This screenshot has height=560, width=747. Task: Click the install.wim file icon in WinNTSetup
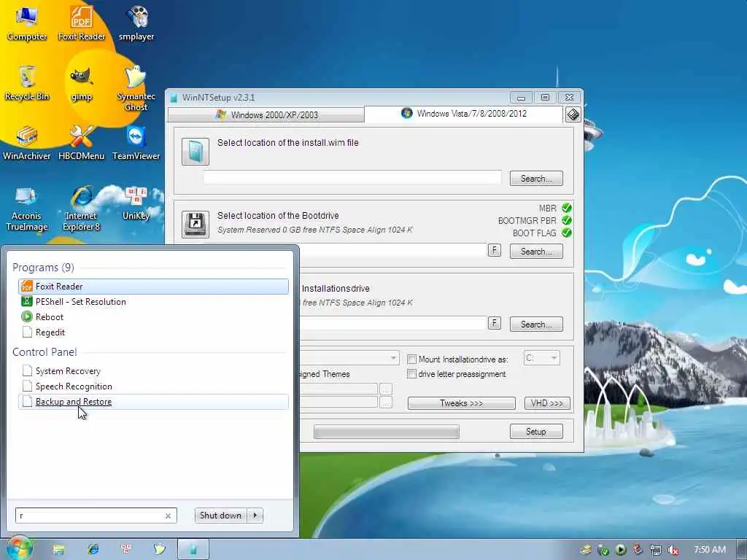[x=196, y=152]
